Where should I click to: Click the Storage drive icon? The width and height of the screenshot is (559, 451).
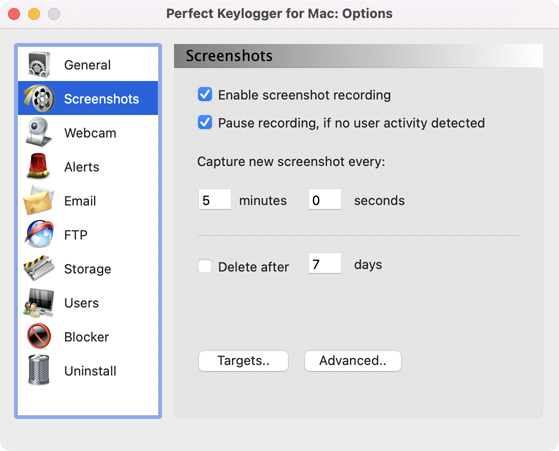(39, 268)
